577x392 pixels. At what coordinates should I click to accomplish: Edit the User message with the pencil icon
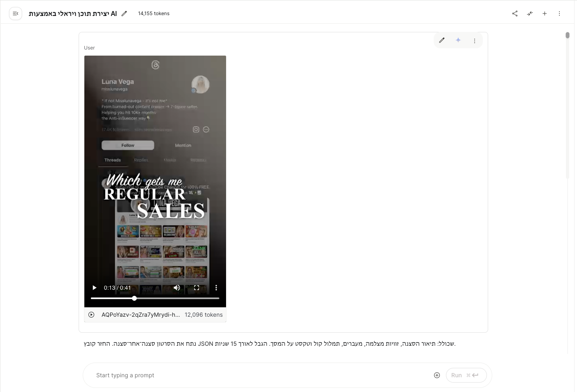(442, 40)
